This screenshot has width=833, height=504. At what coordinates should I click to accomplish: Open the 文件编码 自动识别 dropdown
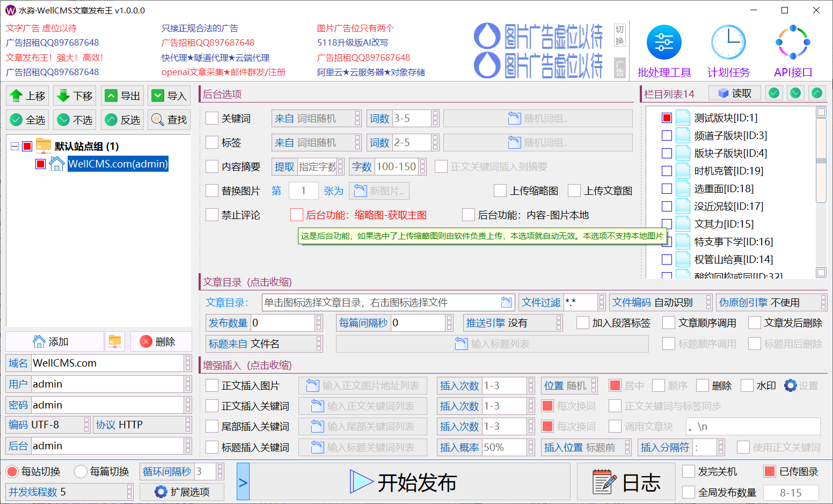click(x=661, y=302)
